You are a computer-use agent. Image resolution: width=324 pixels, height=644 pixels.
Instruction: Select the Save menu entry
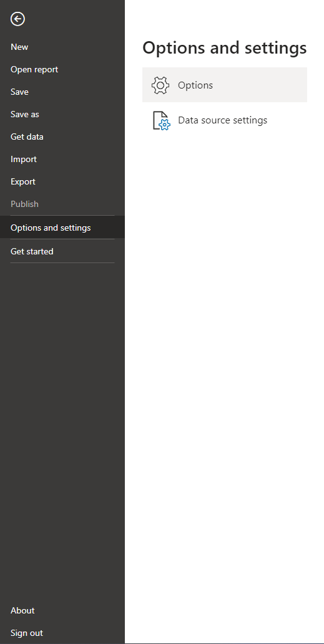[x=20, y=92]
